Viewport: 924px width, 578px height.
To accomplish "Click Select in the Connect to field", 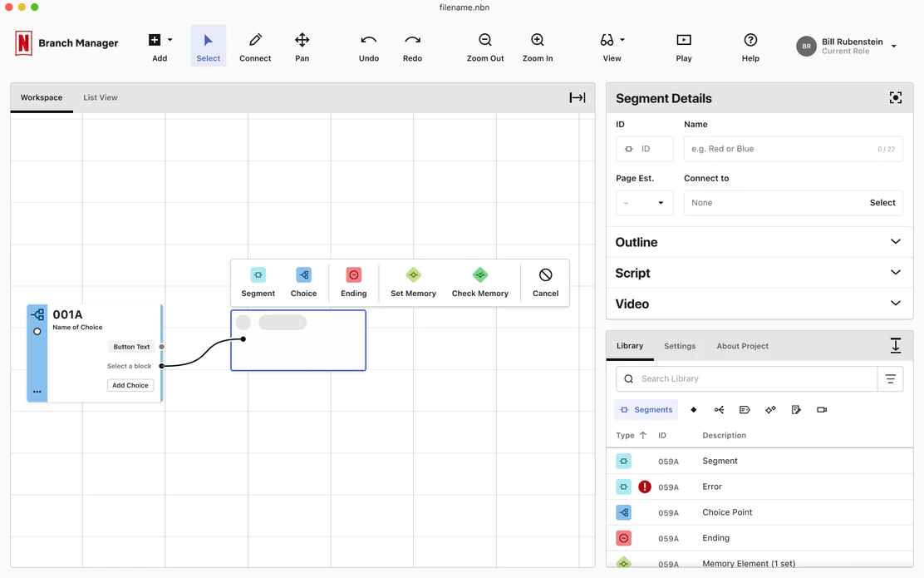I will click(882, 203).
